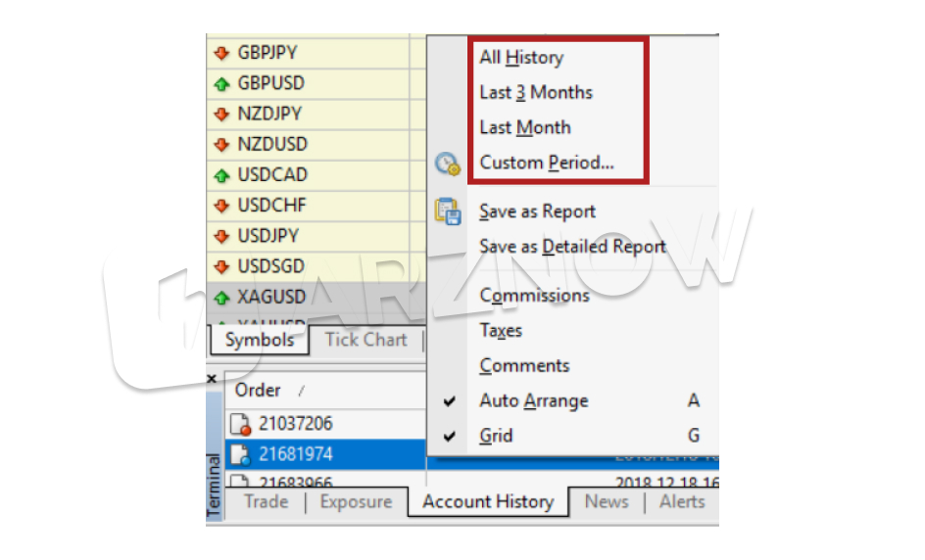Select the USDCAD symbol row
This screenshot has width=925, height=560.
point(316,175)
